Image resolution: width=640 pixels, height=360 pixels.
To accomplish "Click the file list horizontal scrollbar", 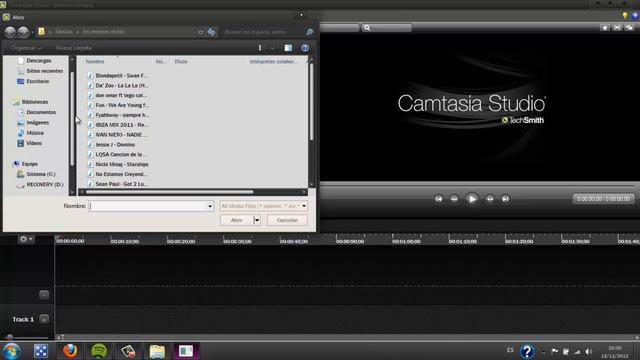I will pyautogui.click(x=169, y=192).
